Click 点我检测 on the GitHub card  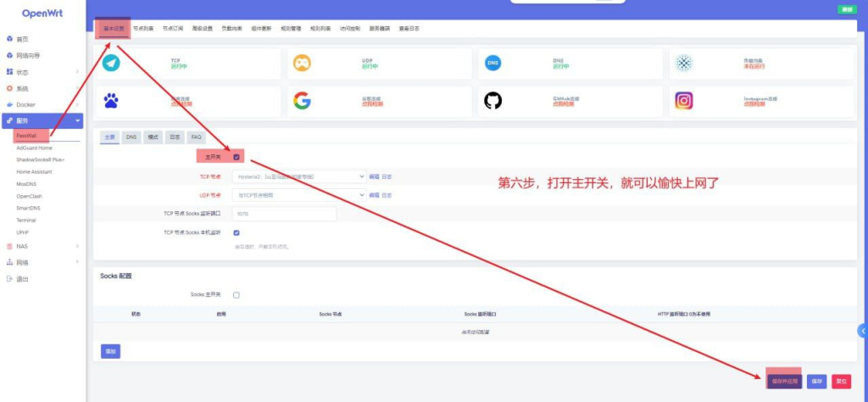point(563,104)
